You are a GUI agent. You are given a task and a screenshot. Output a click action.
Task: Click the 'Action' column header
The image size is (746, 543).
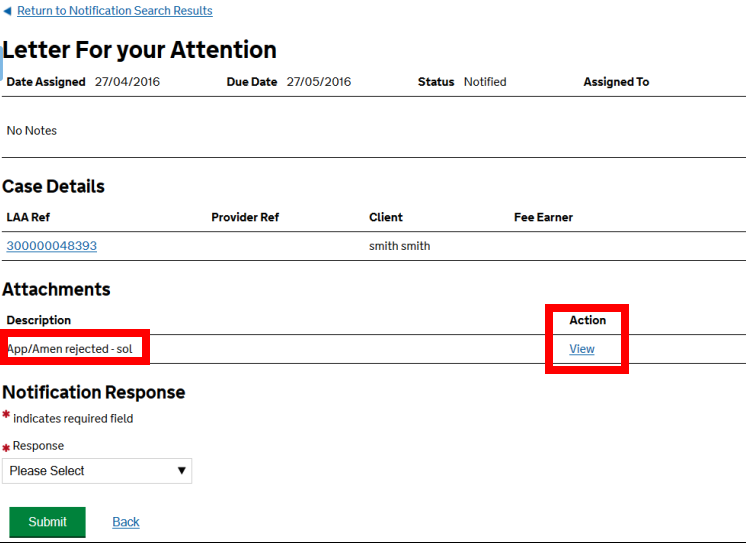[x=588, y=320]
